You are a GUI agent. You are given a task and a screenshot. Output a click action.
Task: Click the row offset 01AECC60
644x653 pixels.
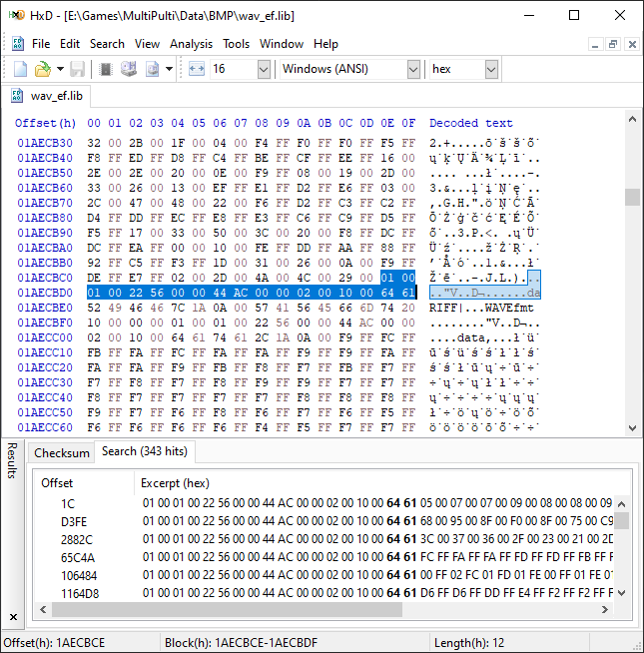point(45,427)
